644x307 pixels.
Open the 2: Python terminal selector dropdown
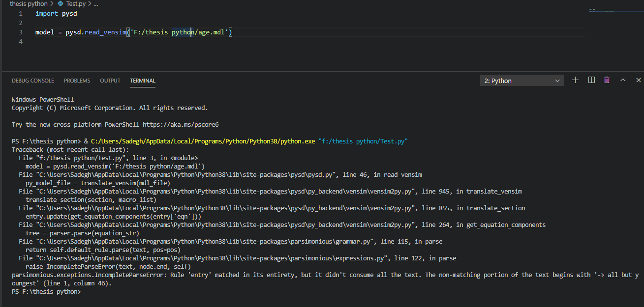[521, 80]
